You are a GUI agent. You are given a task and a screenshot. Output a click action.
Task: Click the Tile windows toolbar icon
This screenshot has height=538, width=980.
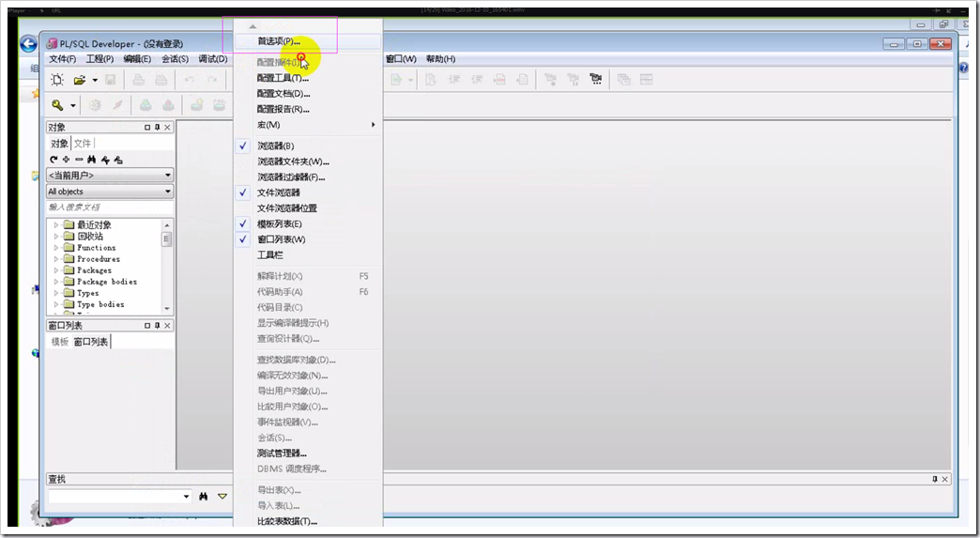pyautogui.click(x=646, y=80)
